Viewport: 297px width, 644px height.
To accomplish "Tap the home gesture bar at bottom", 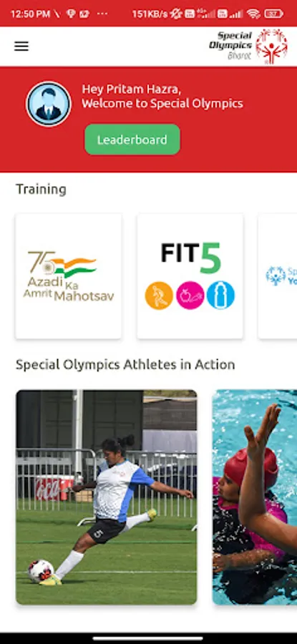I will click(148, 638).
